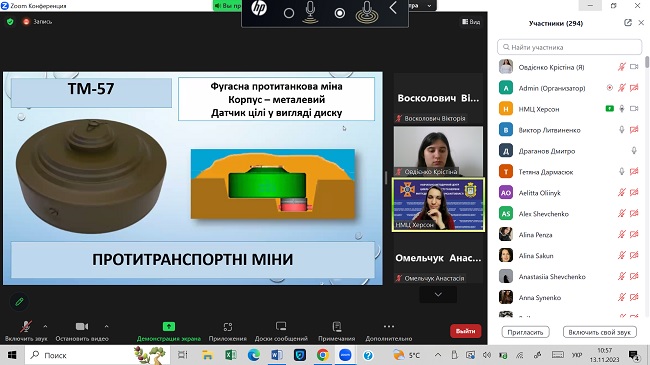Click the screen share (Демонстрация экрана) icon
This screenshot has width=650, height=365.
[x=168, y=326]
